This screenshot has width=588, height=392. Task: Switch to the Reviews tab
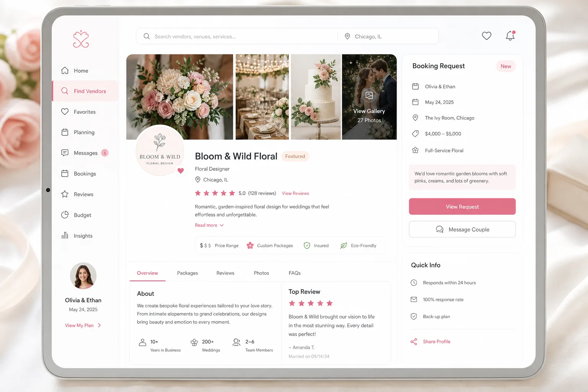[x=225, y=273]
